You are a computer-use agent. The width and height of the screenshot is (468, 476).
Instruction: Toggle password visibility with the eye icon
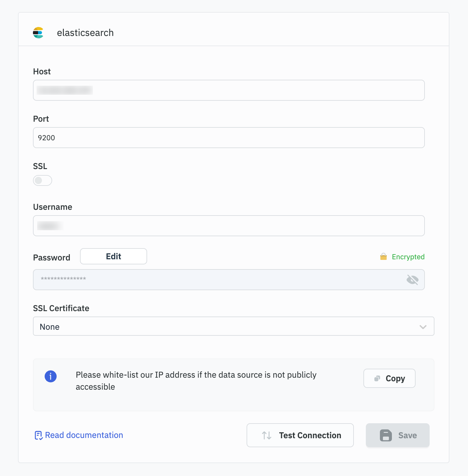pyautogui.click(x=412, y=280)
